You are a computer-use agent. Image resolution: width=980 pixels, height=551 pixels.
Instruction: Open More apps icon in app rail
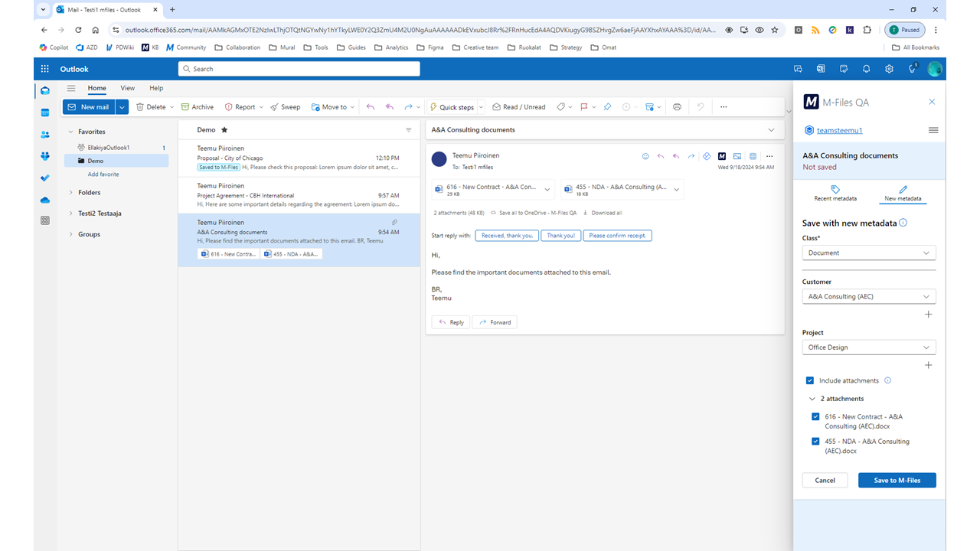45,220
